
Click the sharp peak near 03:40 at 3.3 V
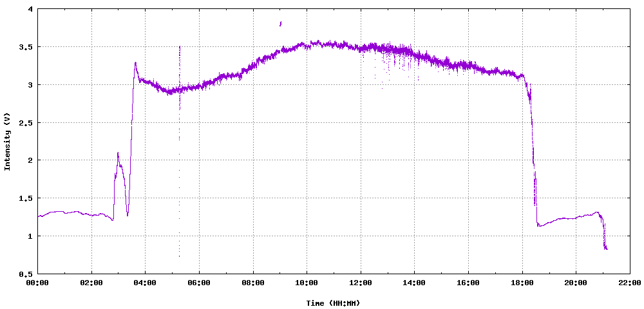(135, 63)
